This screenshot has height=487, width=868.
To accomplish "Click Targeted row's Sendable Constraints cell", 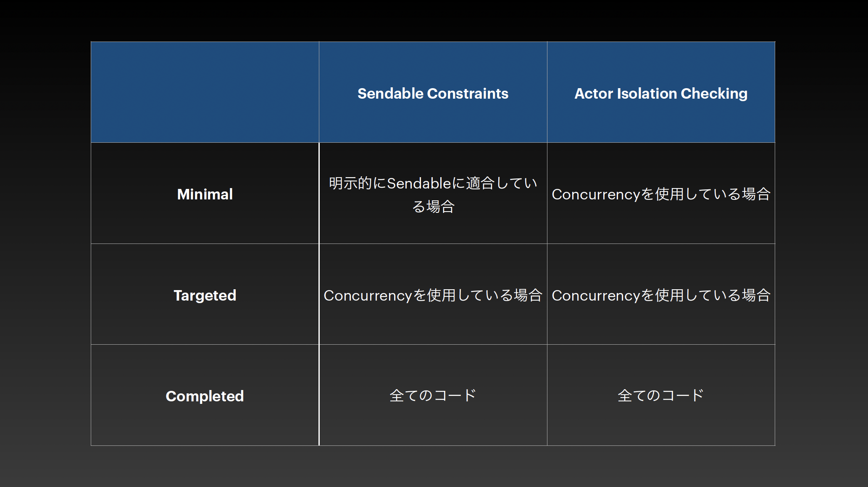I will click(x=433, y=296).
